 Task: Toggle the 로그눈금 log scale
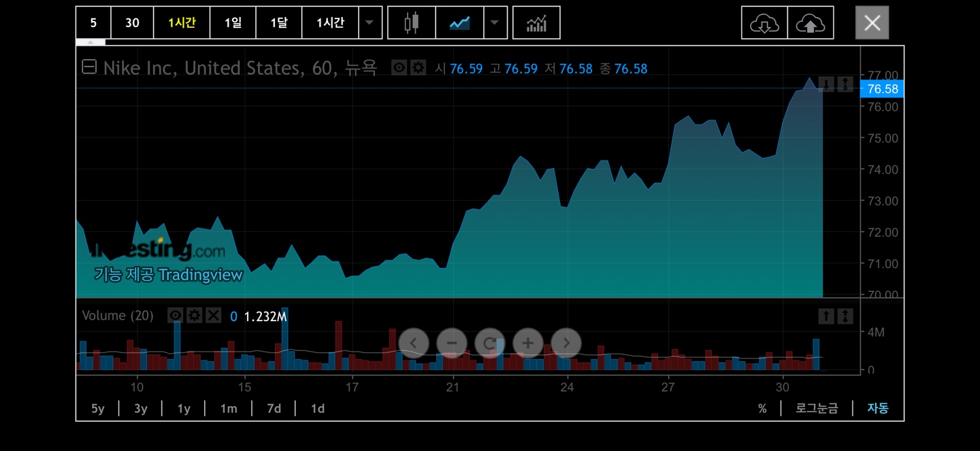(x=817, y=408)
